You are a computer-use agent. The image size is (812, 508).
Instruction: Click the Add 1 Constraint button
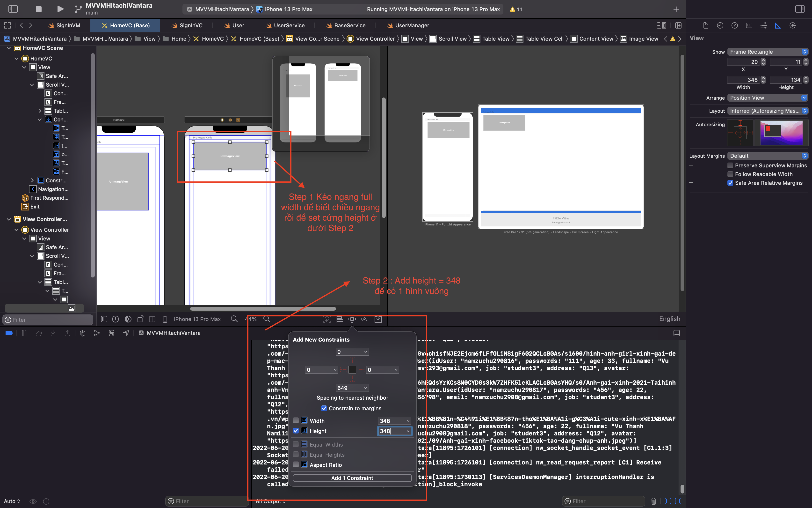[x=352, y=478]
